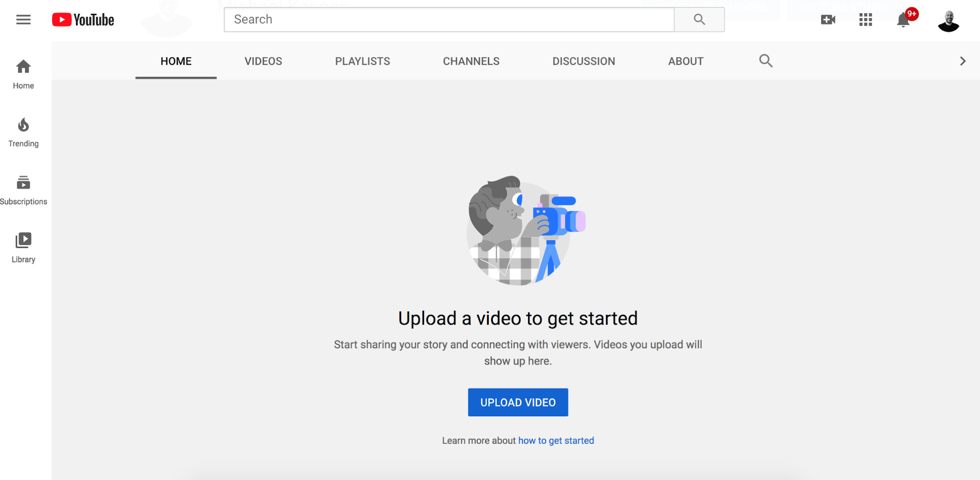Open Library from the sidebar
The width and height of the screenshot is (980, 480).
[23, 248]
